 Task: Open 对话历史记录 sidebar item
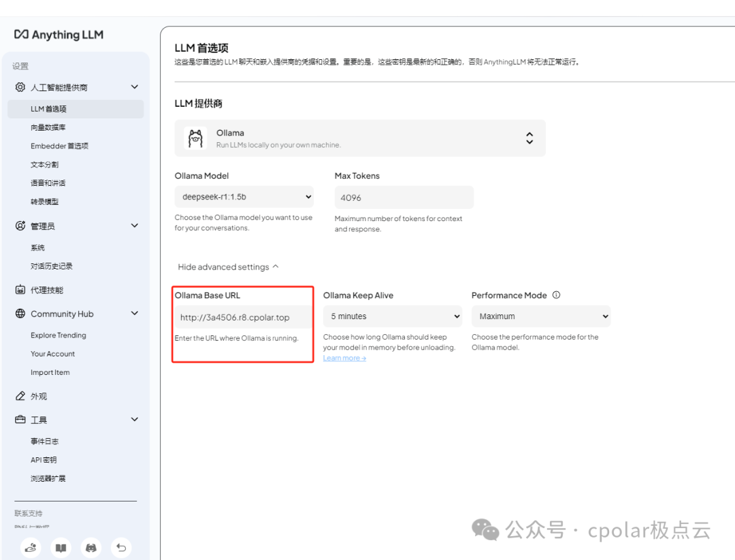point(52,266)
